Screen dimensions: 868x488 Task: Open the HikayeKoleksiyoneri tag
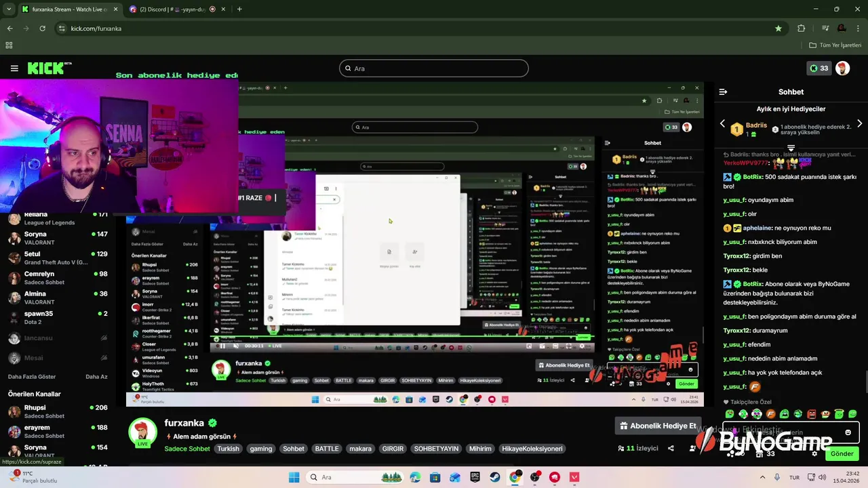click(532, 449)
